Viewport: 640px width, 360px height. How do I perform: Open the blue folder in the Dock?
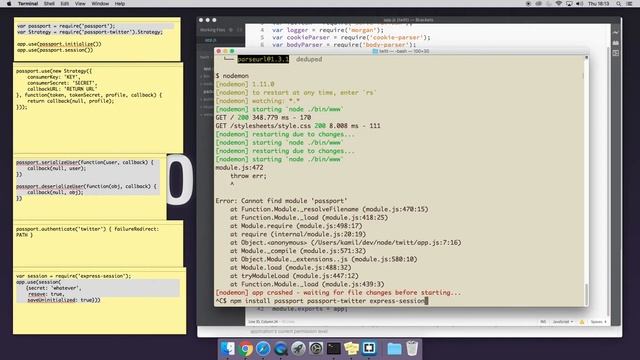click(394, 349)
